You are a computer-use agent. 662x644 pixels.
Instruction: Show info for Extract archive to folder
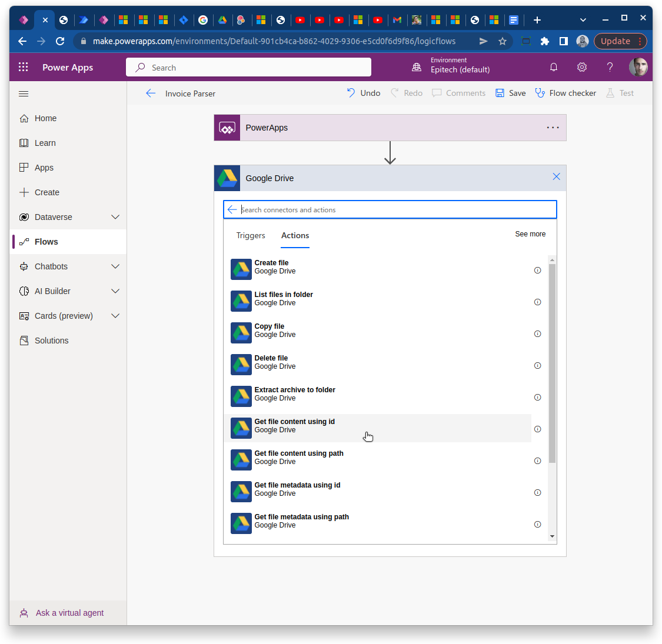point(537,397)
